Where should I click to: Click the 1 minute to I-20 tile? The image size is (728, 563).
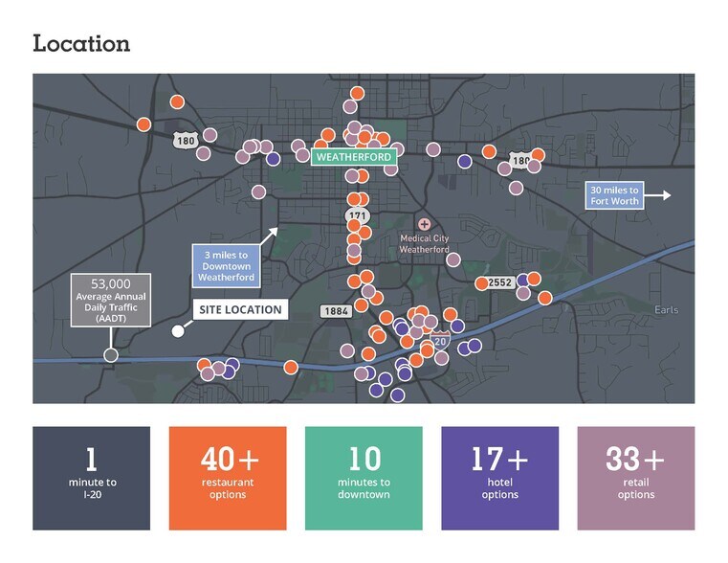click(x=92, y=478)
